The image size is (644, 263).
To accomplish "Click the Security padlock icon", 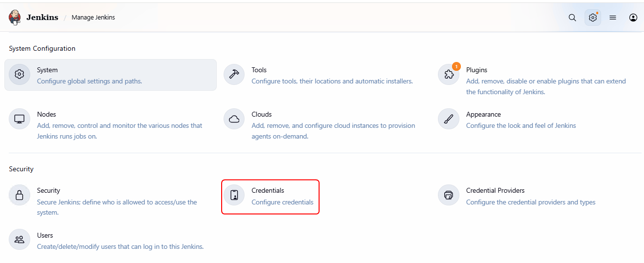I will tap(19, 195).
